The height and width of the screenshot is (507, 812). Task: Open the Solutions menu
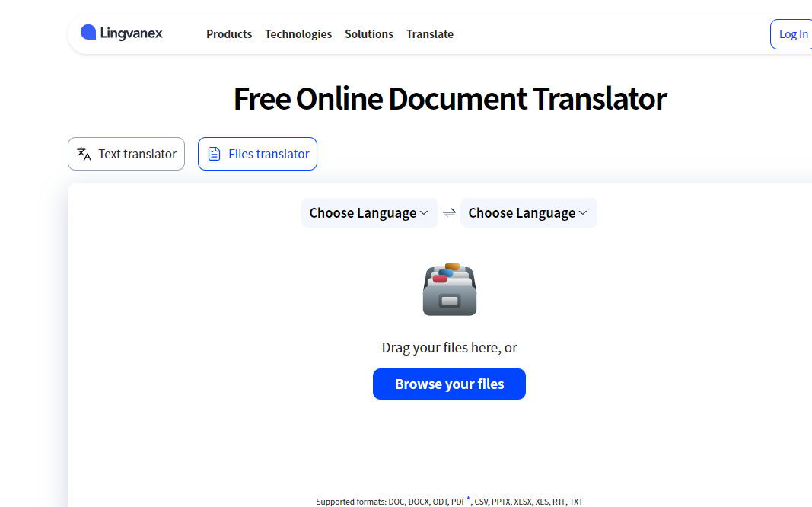click(369, 34)
